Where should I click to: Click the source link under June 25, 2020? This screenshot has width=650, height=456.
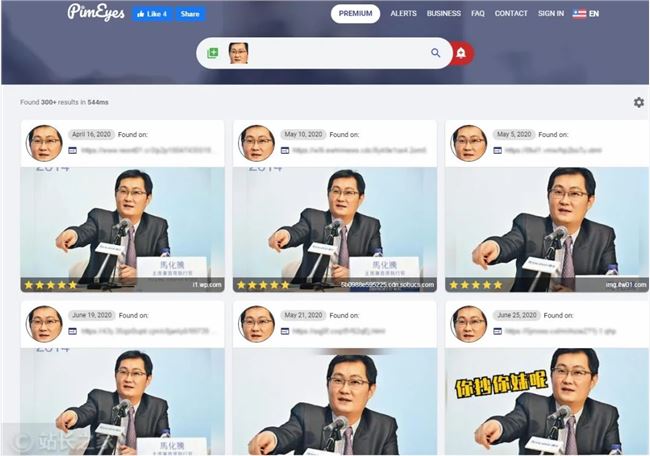pyautogui.click(x=560, y=331)
